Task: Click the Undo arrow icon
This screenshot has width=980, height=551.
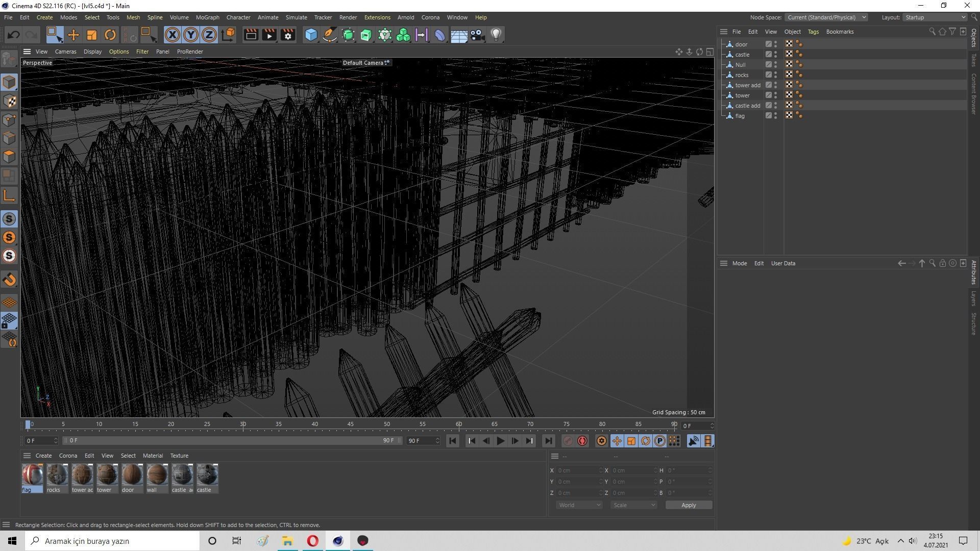Action: point(14,35)
